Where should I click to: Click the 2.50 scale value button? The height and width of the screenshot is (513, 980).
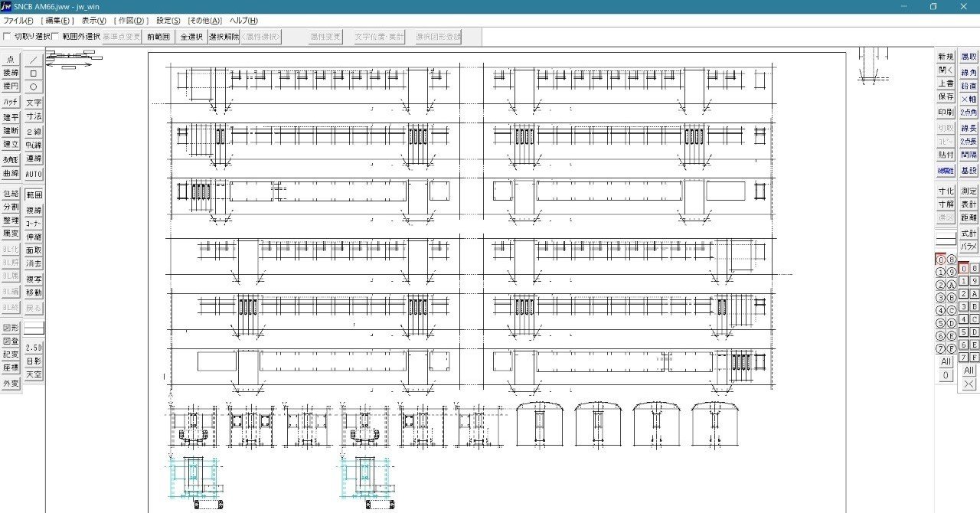point(34,348)
